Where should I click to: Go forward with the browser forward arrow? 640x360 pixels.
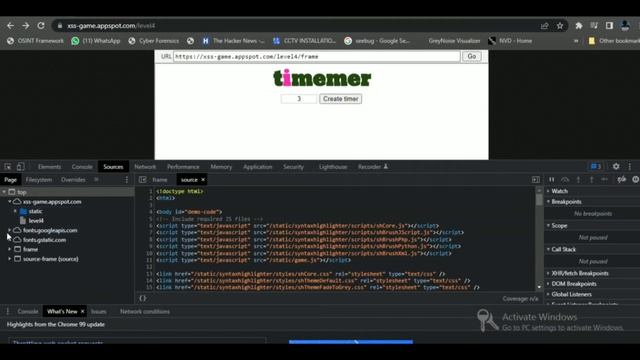(x=25, y=26)
